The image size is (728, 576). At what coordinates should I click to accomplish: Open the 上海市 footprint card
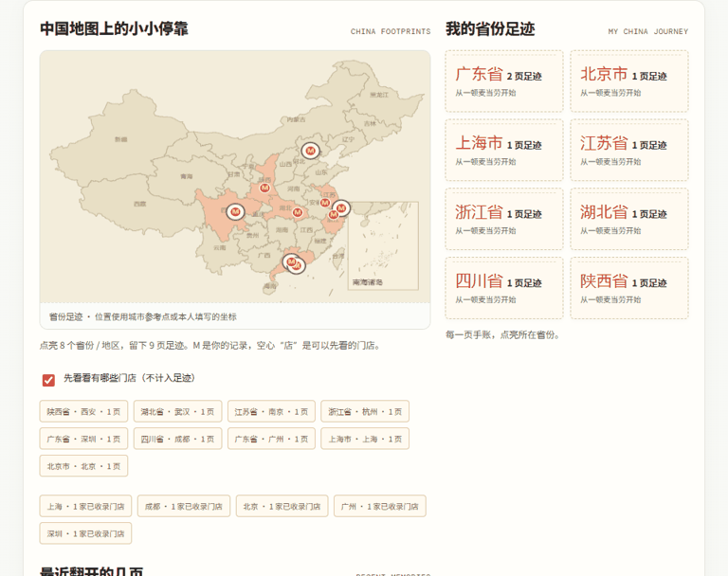pos(504,150)
